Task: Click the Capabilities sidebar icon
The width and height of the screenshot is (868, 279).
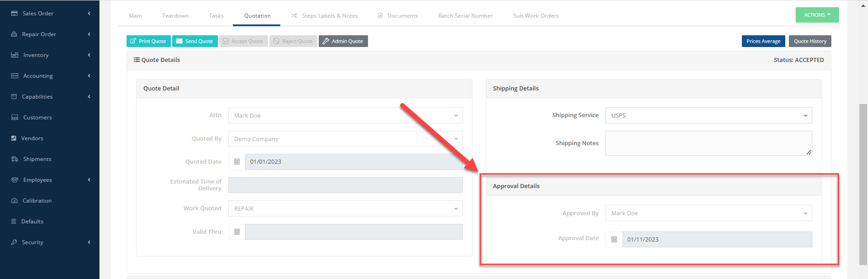Action: [14, 97]
